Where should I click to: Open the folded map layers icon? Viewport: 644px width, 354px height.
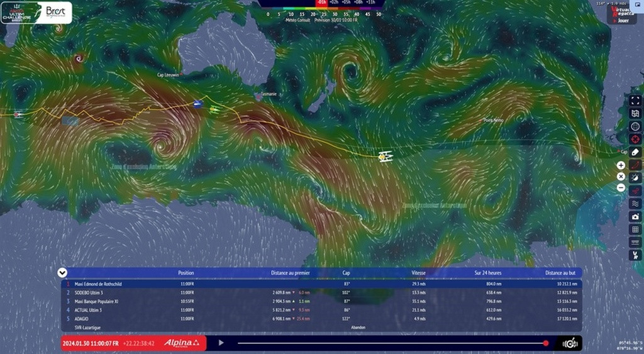point(635,113)
